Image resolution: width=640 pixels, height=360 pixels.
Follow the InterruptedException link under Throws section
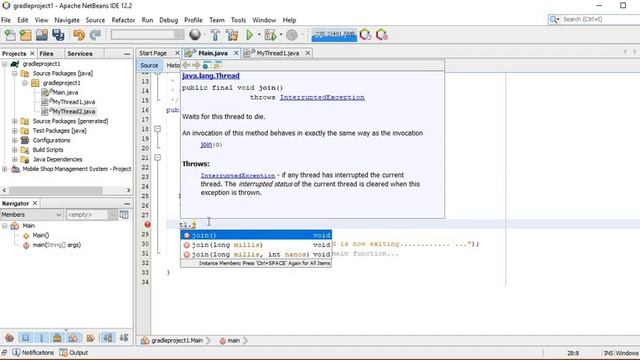click(238, 175)
